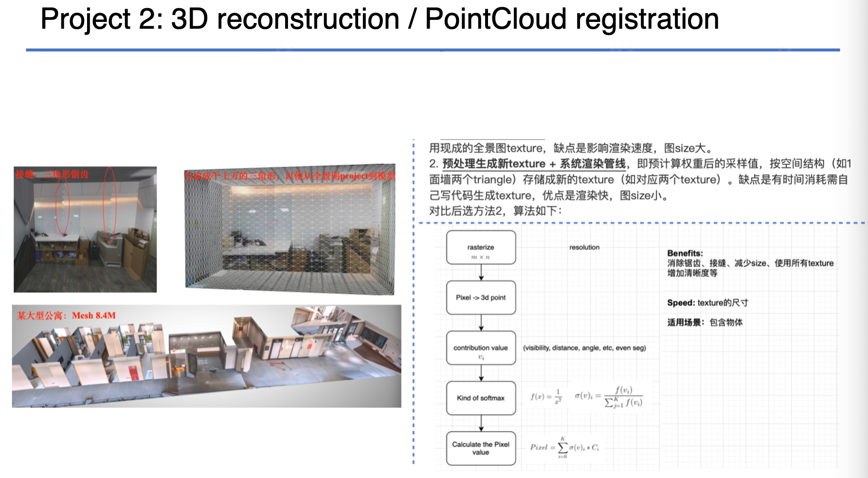
Task: Click the slide title 'Project 2: 3D reconstruction / PointCloud registration'
Action: (x=380, y=19)
